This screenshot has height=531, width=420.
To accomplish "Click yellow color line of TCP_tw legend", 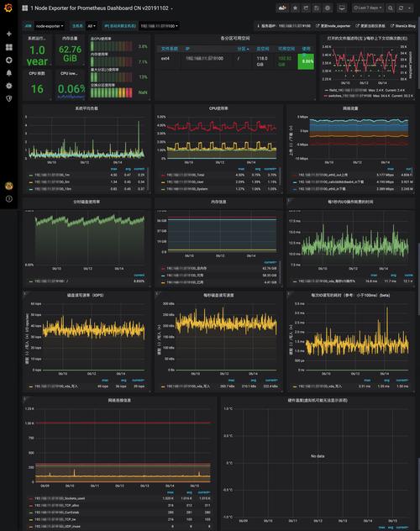I will (x=31, y=519).
